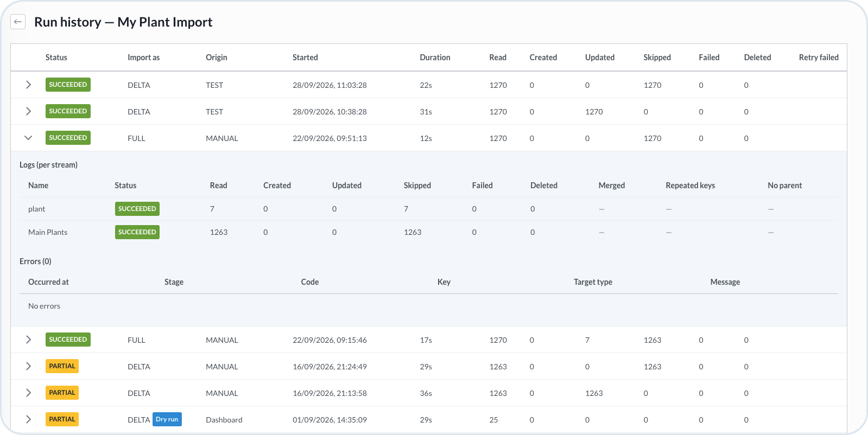Select the 'Main Plants' stream name
The width and height of the screenshot is (868, 435).
pyautogui.click(x=48, y=232)
